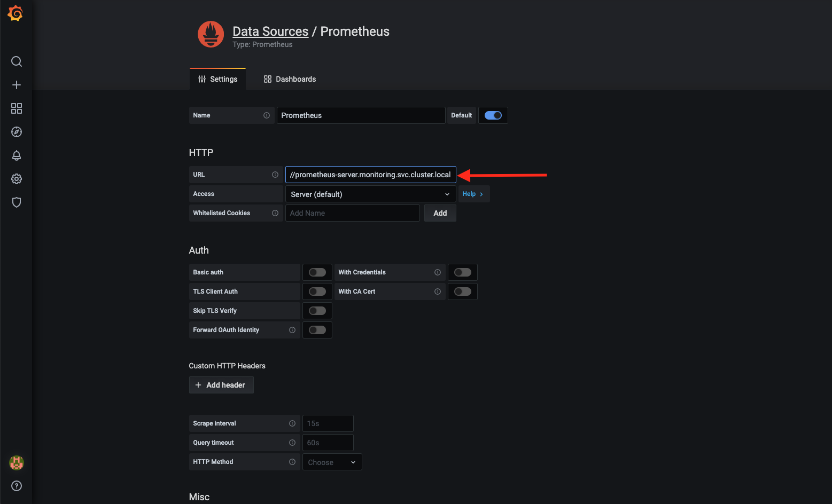Click the info icon next to URL

(x=275, y=175)
